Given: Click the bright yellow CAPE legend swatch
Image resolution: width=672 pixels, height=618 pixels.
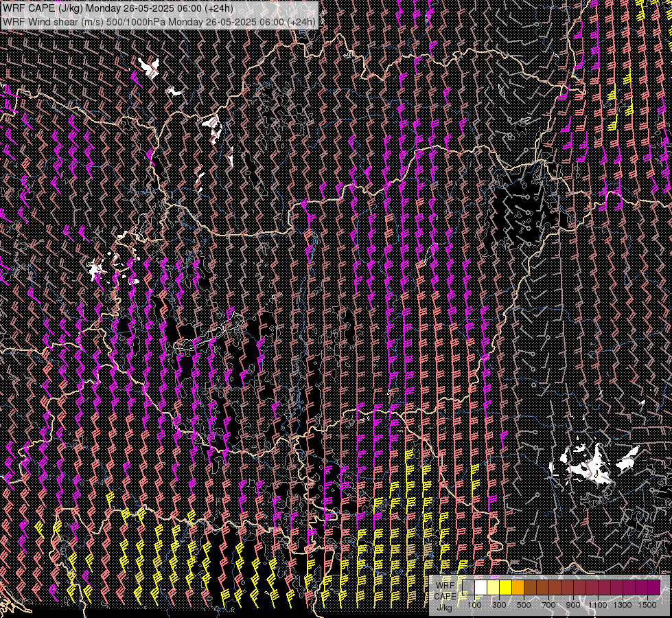Looking at the screenshot, I should pyautogui.click(x=506, y=588).
